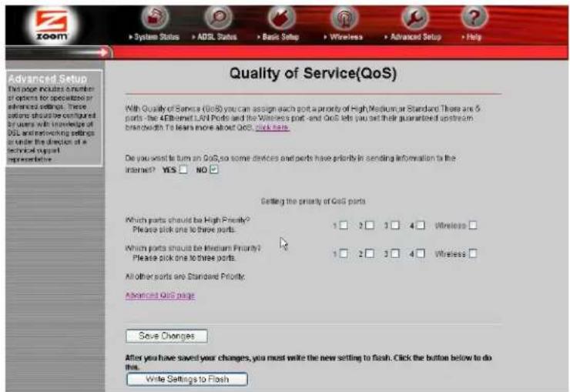Image resolution: width=570 pixels, height=392 pixels.
Task: Set port 2 as High Priority
Action: coord(370,225)
